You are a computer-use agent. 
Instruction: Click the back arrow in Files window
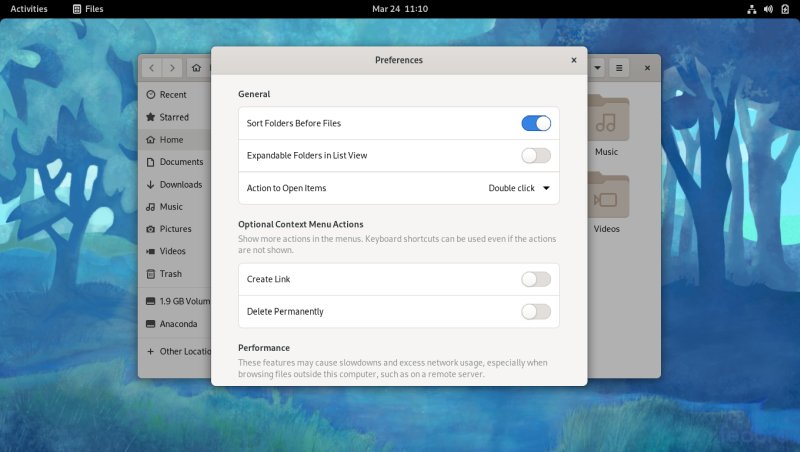[152, 68]
